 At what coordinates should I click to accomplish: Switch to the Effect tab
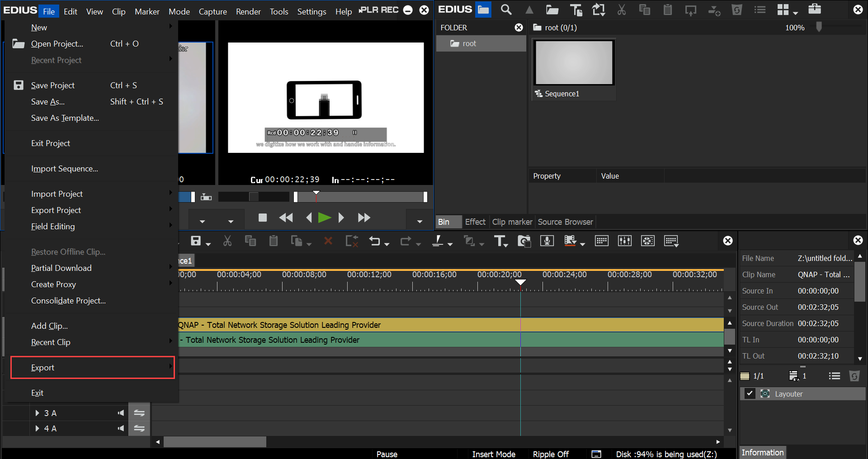(475, 222)
